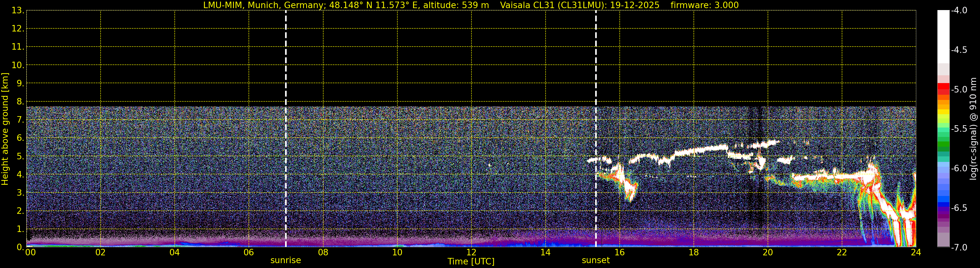This screenshot has width=980, height=268.
Task: Click the '-5.5' colorbar tick label
Action: (959, 129)
